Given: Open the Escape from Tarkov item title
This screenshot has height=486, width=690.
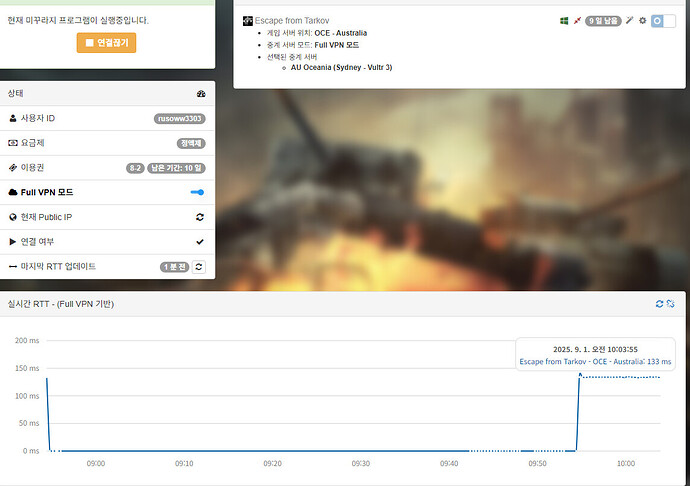Looking at the screenshot, I should pyautogui.click(x=292, y=21).
